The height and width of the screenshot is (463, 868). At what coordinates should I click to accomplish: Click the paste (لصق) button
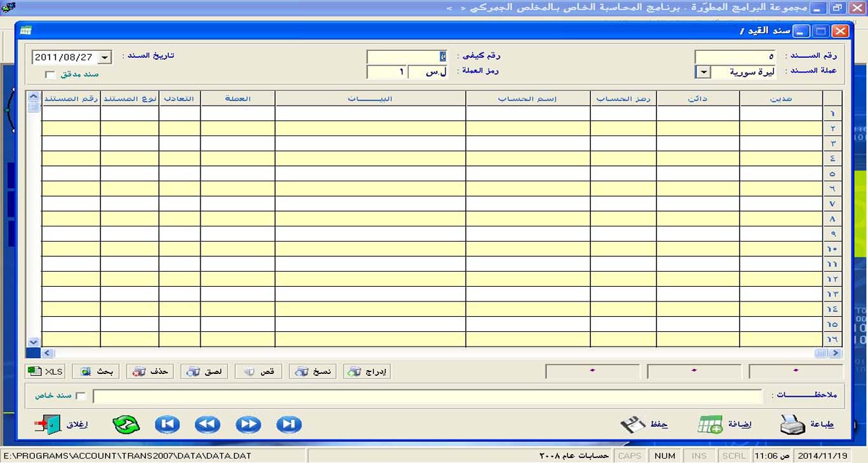pos(204,371)
